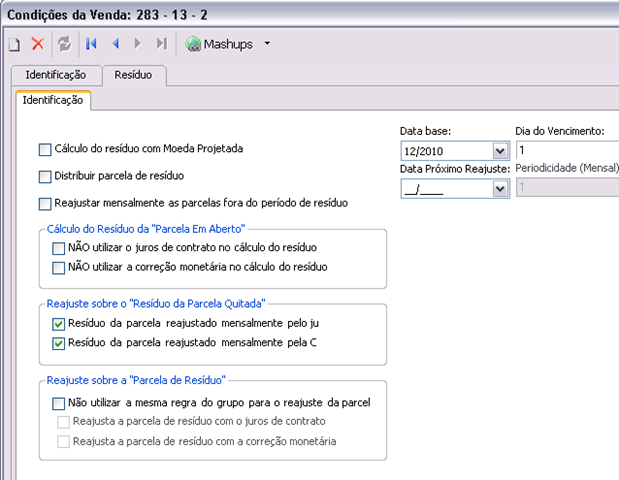
Task: Click the new record page icon
Action: pyautogui.click(x=15, y=44)
